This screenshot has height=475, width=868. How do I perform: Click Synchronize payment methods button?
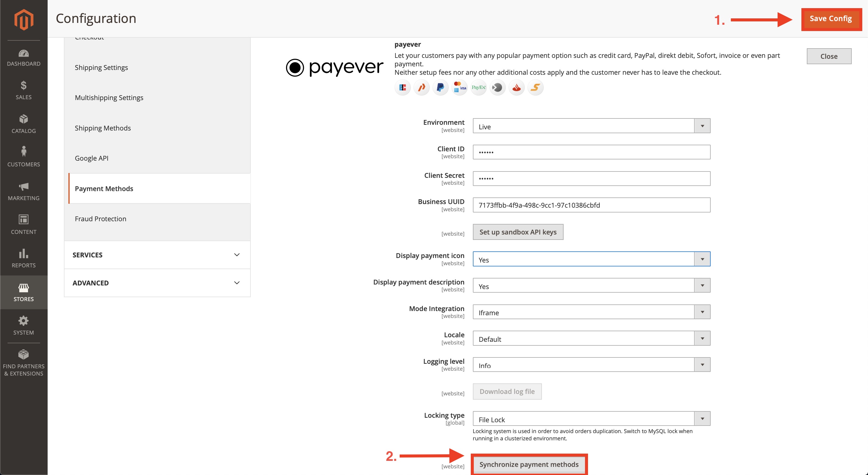(529, 464)
